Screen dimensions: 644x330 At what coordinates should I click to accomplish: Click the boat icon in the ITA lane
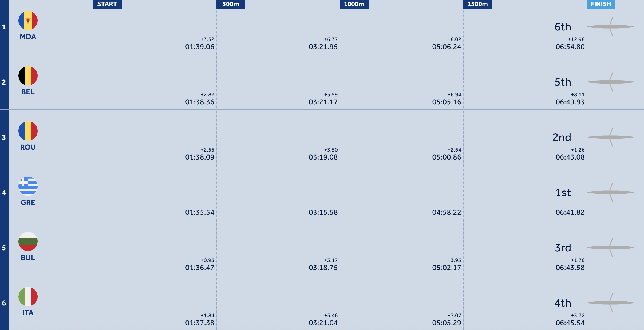[611, 303]
